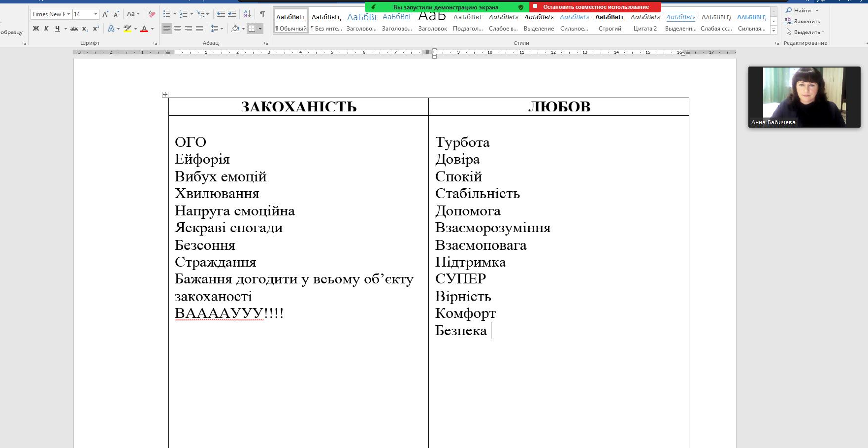Click the 'ЛЮБОВ' column header
The height and width of the screenshot is (448, 868).
point(559,106)
